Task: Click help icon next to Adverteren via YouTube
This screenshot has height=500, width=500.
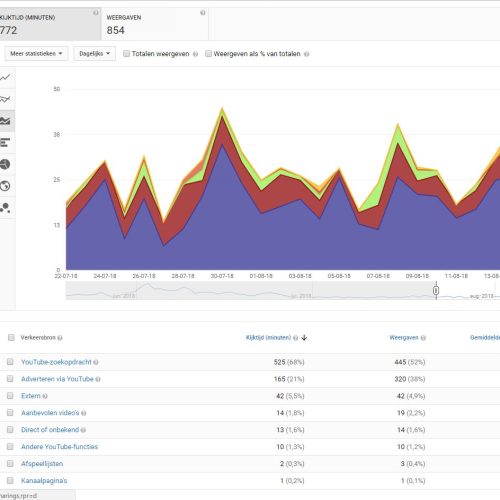Action: pos(98,379)
